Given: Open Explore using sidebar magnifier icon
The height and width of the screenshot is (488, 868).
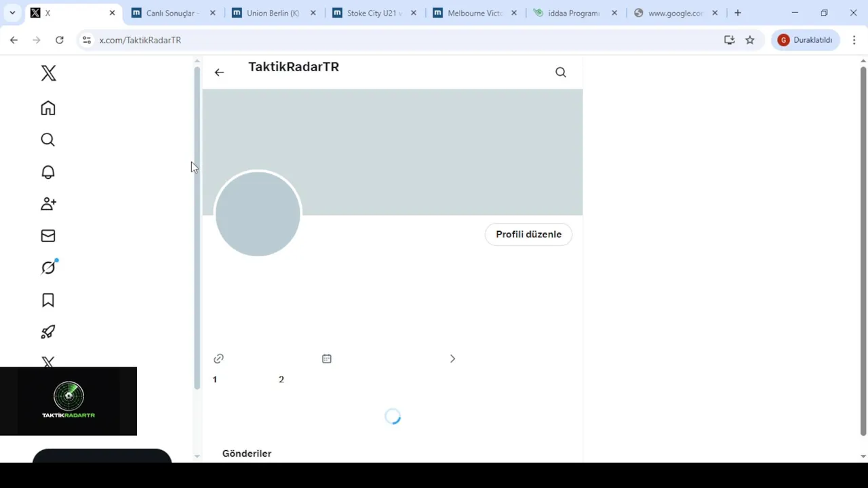Looking at the screenshot, I should 48,140.
